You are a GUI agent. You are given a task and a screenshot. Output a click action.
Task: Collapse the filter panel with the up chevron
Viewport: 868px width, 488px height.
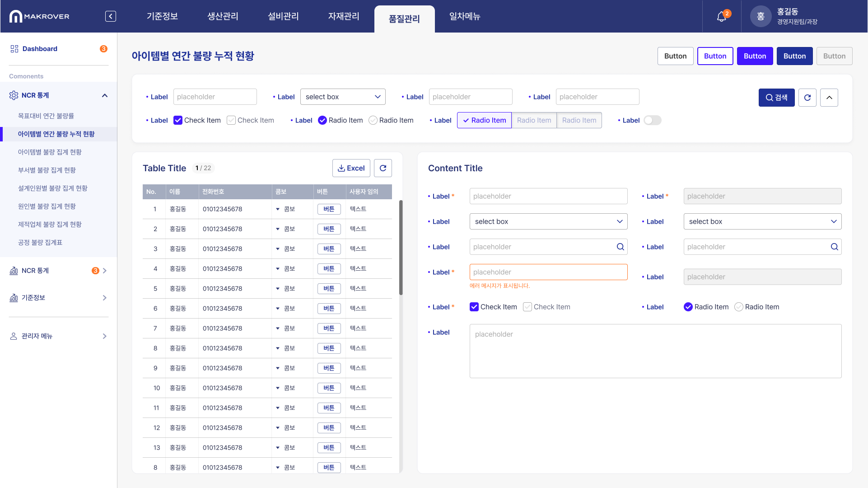point(829,98)
